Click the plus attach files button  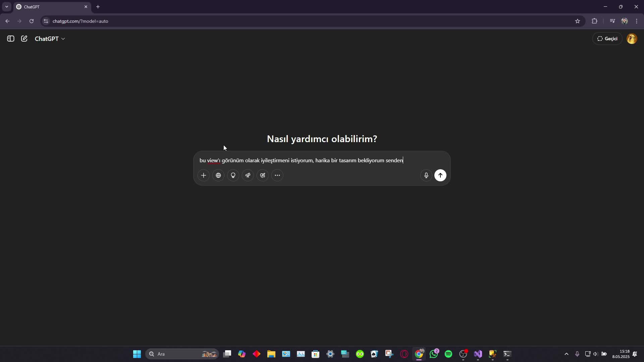point(203,175)
